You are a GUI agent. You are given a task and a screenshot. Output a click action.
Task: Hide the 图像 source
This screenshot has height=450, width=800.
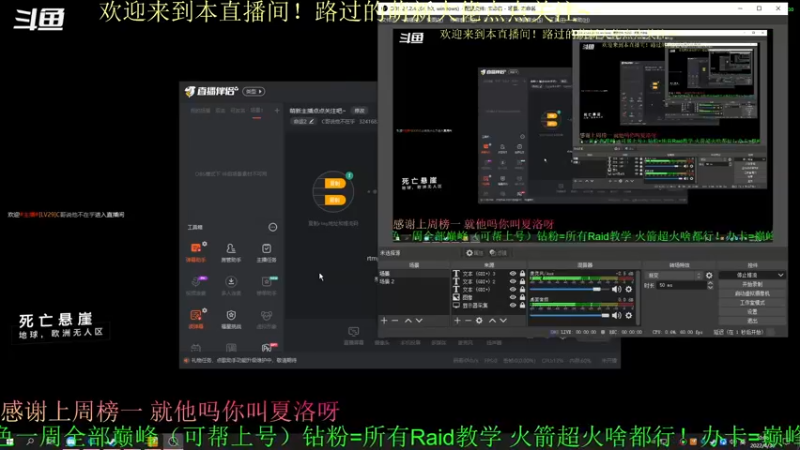pyautogui.click(x=513, y=297)
